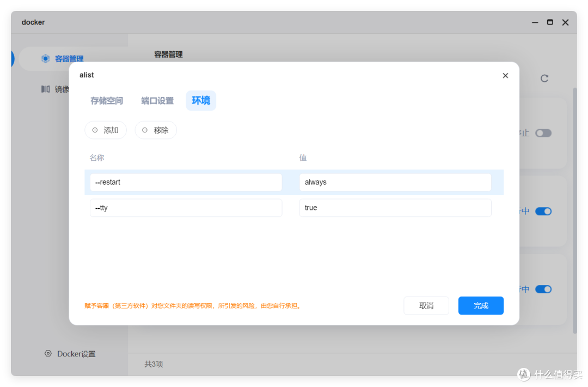Click the 共3项 status text

[x=154, y=364]
